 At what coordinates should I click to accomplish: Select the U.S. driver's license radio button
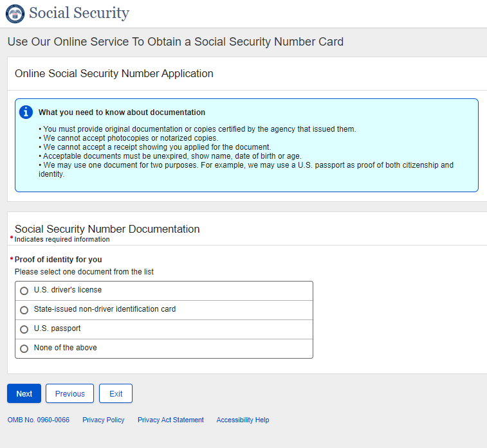tap(24, 291)
